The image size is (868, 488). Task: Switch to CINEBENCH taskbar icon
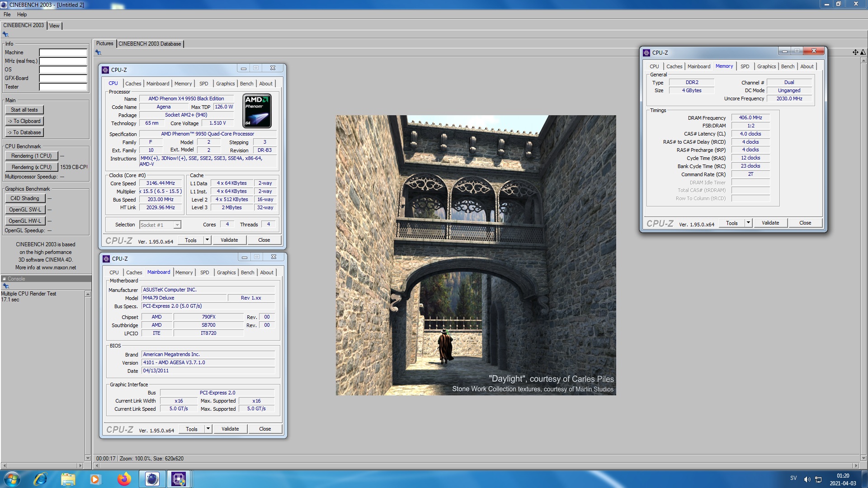click(152, 479)
